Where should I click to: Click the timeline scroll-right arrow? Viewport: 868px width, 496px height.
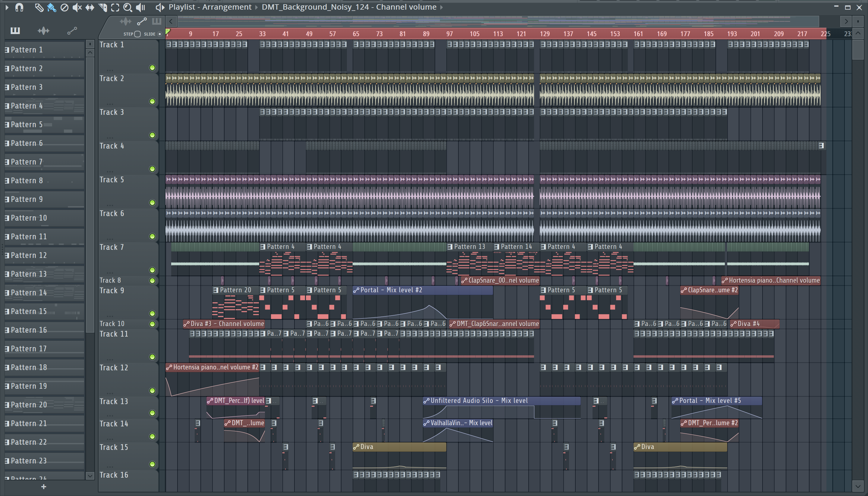coord(846,21)
